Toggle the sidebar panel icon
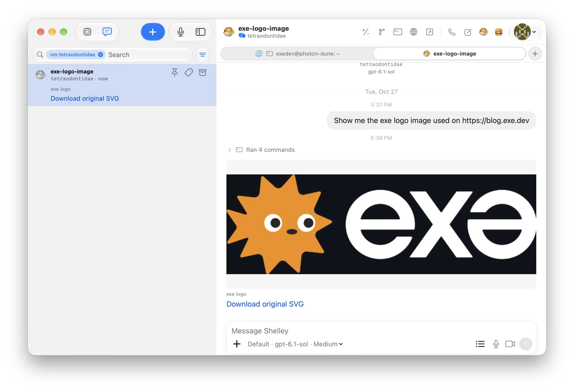This screenshot has width=574, height=392. (x=200, y=32)
